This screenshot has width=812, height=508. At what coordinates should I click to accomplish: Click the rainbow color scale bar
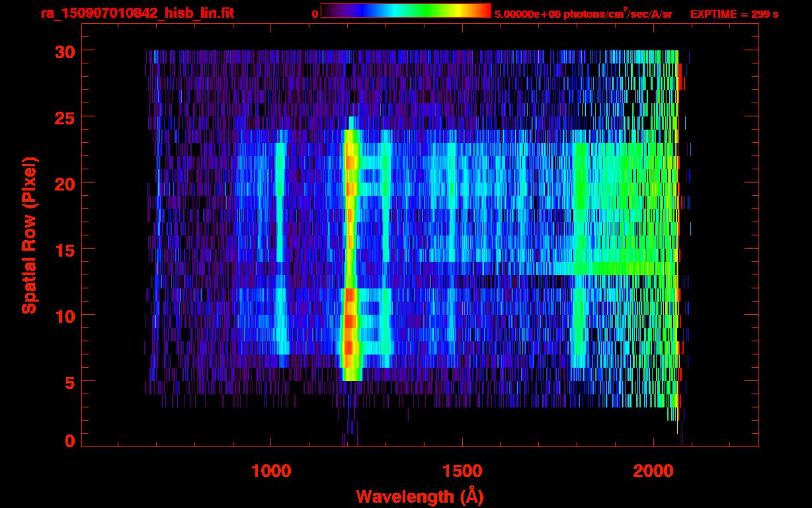[405, 11]
